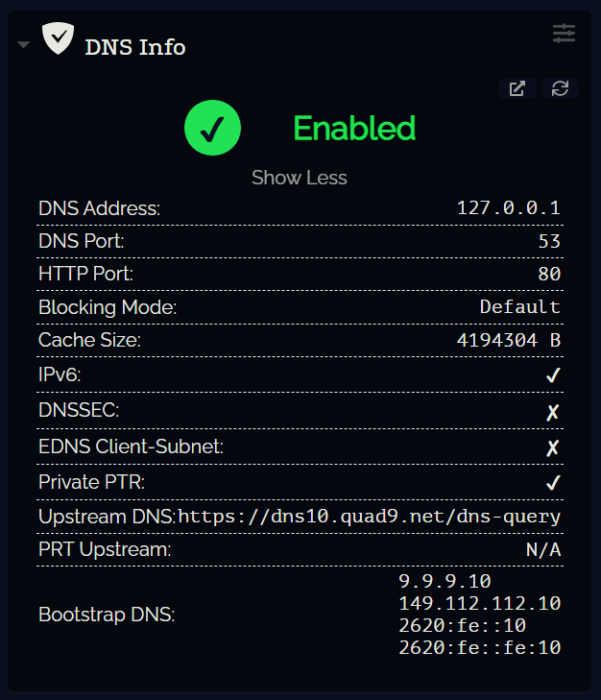This screenshot has height=700, width=601.
Task: Click the DNSSEC cross indicator
Action: [x=552, y=411]
